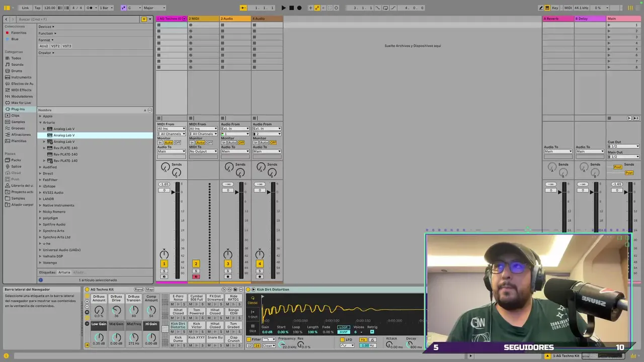Expand the Native Instruments folder
The image size is (644, 362).
click(40, 205)
